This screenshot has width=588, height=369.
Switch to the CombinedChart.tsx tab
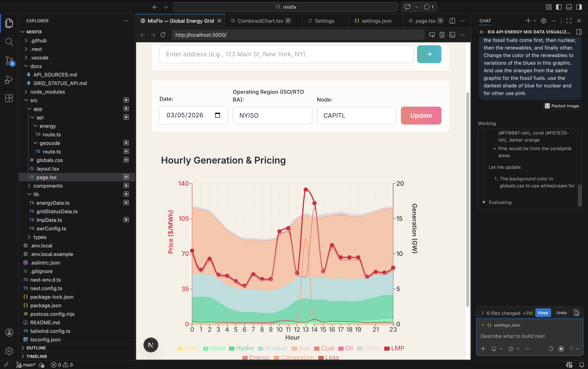tap(260, 21)
